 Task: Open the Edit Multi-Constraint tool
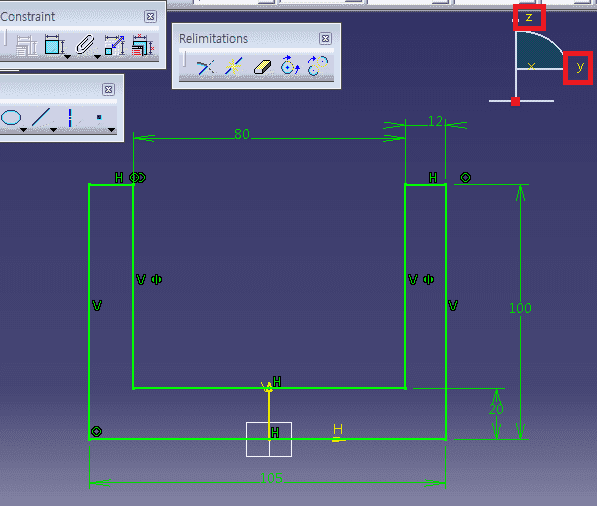pos(142,45)
